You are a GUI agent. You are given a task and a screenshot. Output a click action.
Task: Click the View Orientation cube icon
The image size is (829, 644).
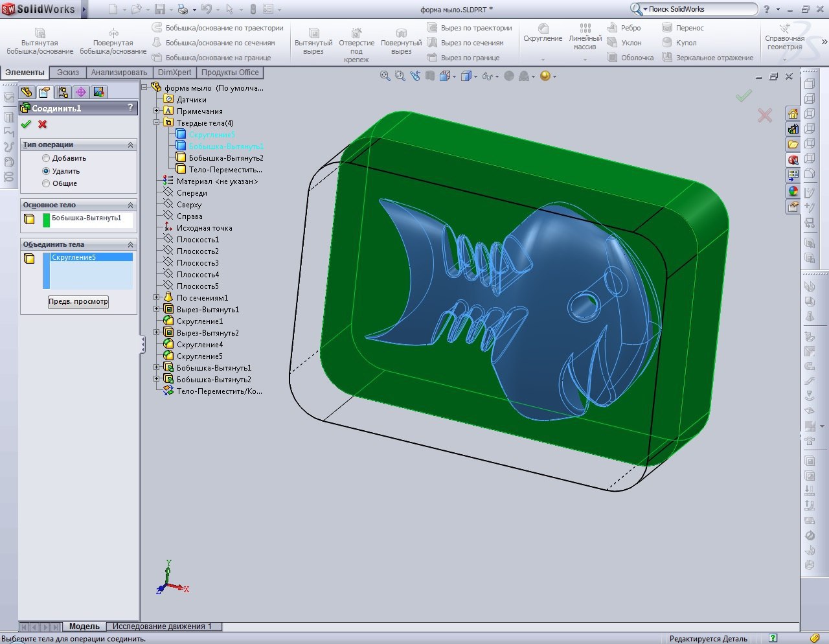[x=445, y=76]
